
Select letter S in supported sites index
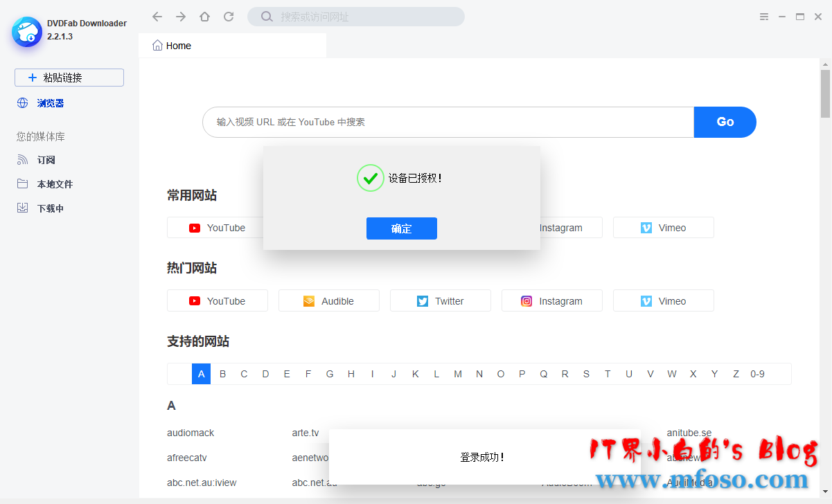tap(586, 374)
